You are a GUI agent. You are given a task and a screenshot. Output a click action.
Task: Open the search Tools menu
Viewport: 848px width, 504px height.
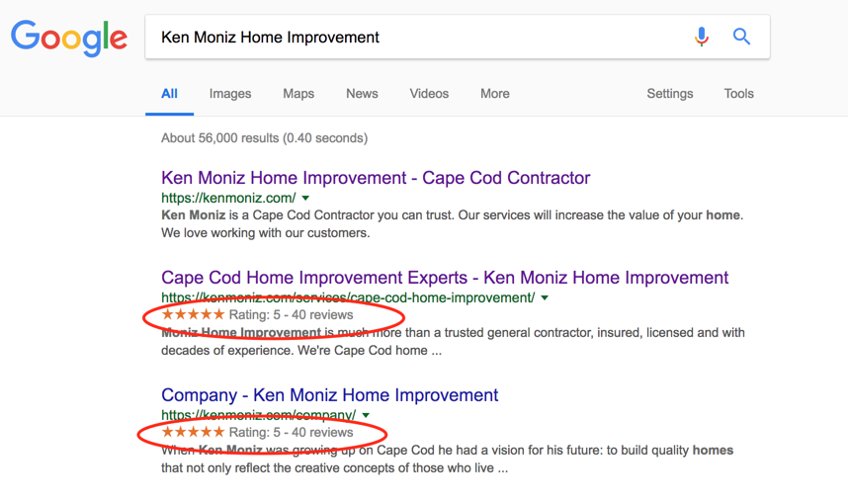[738, 94]
